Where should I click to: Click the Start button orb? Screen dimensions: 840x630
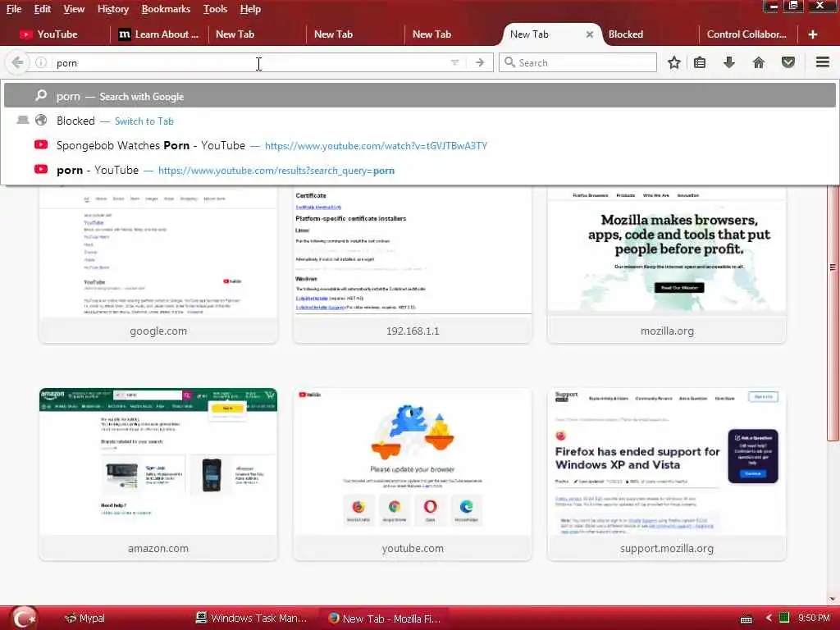[x=25, y=618]
